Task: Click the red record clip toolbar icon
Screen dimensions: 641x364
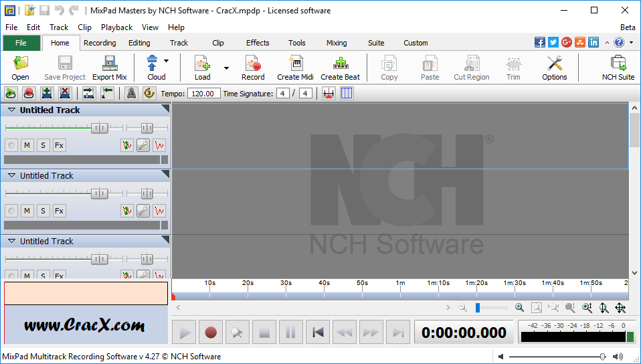Action: pyautogui.click(x=29, y=94)
